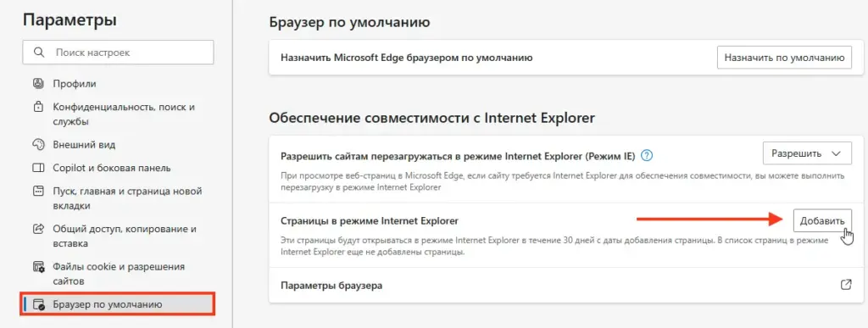Image resolution: width=868 pixels, height=328 pixels.
Task: Open the IE mode help question icon
Action: [x=646, y=155]
